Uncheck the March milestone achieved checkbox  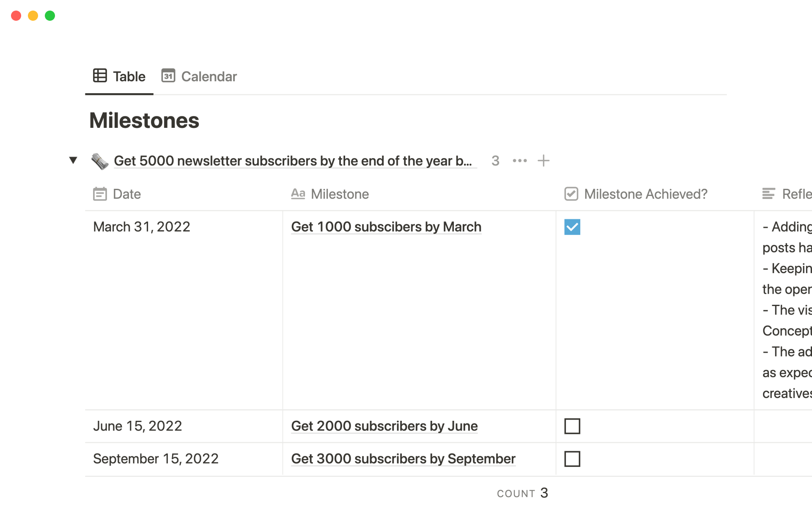click(x=572, y=227)
